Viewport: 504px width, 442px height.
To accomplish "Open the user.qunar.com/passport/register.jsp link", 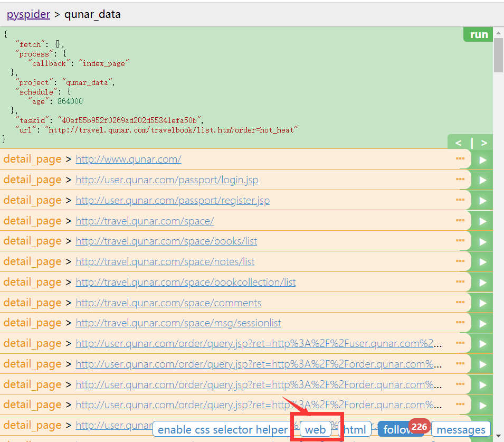I will [x=173, y=201].
